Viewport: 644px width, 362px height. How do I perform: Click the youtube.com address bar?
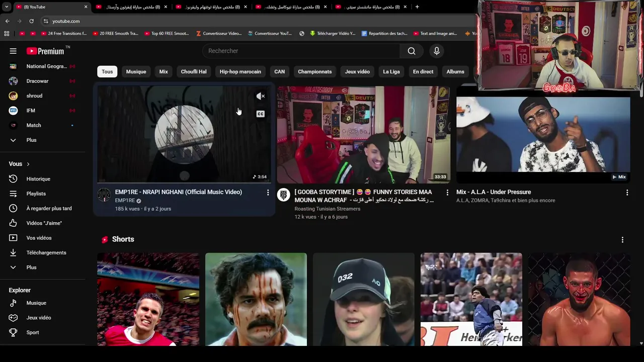(257, 21)
